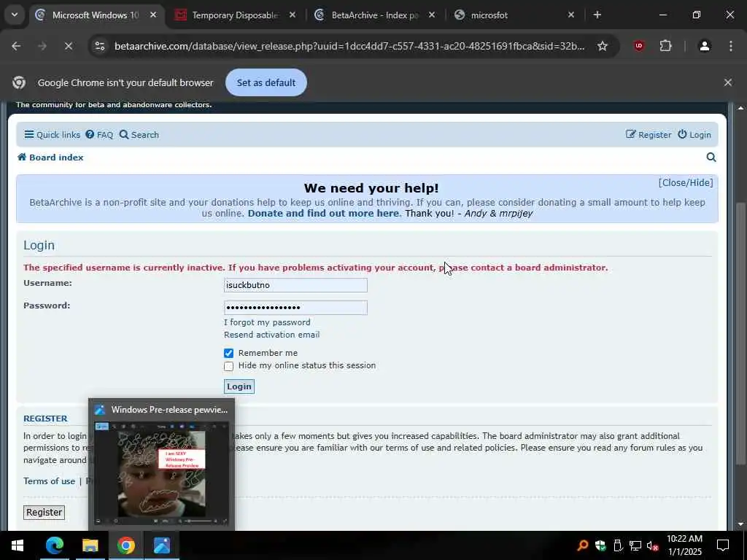Stop loading the page
747x560 pixels.
tap(68, 46)
